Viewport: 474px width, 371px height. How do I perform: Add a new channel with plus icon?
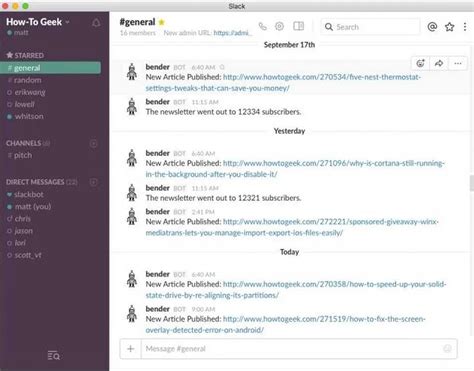pos(94,144)
